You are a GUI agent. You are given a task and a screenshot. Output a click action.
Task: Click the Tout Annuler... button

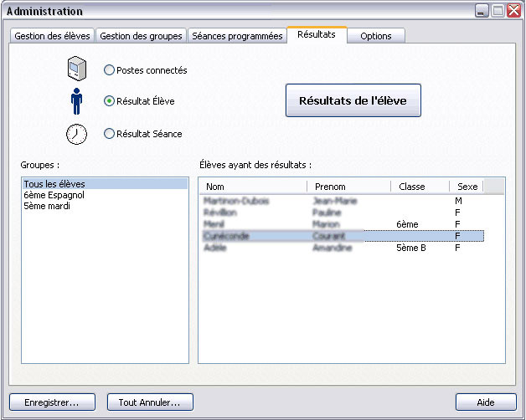(x=150, y=402)
